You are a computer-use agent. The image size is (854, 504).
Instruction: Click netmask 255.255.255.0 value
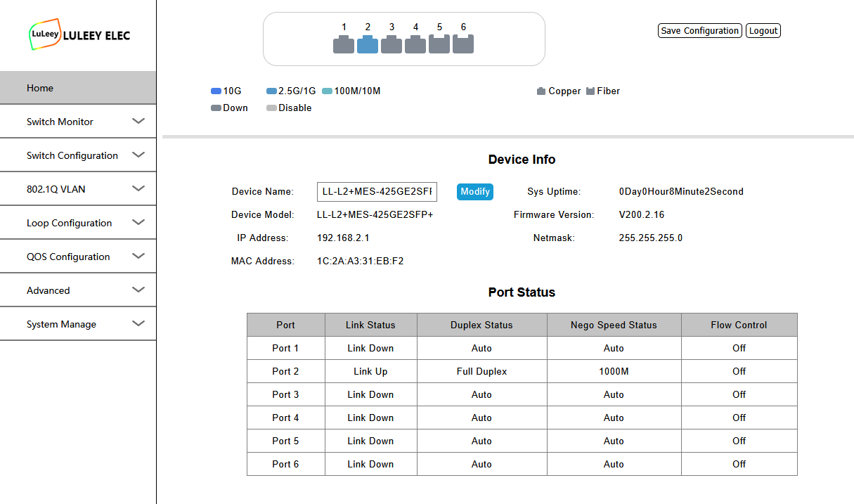651,238
